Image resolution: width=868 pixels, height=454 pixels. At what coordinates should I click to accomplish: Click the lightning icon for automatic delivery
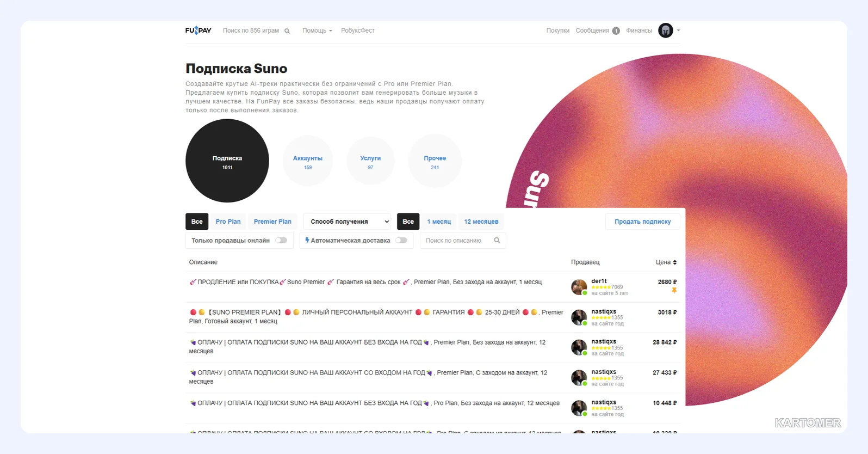(x=307, y=240)
